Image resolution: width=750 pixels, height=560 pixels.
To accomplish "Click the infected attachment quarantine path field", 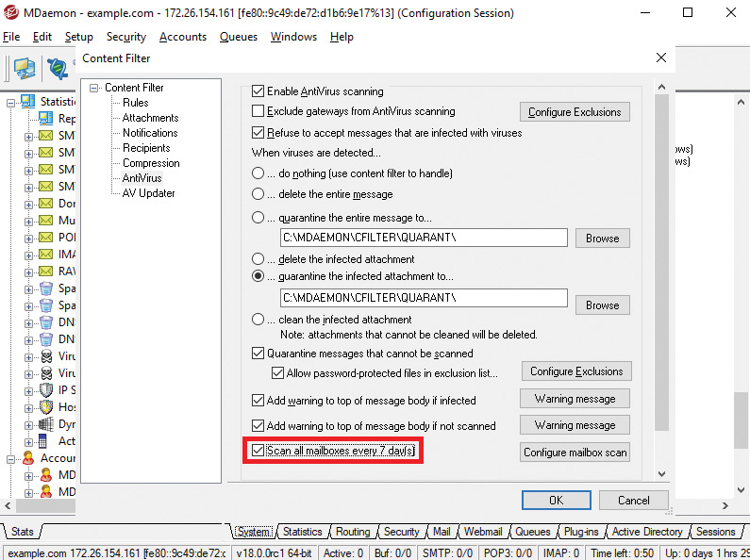I will (x=424, y=298).
